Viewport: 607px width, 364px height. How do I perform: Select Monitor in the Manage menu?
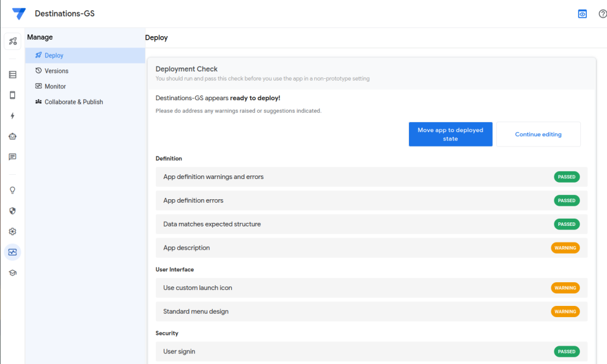point(85,87)
